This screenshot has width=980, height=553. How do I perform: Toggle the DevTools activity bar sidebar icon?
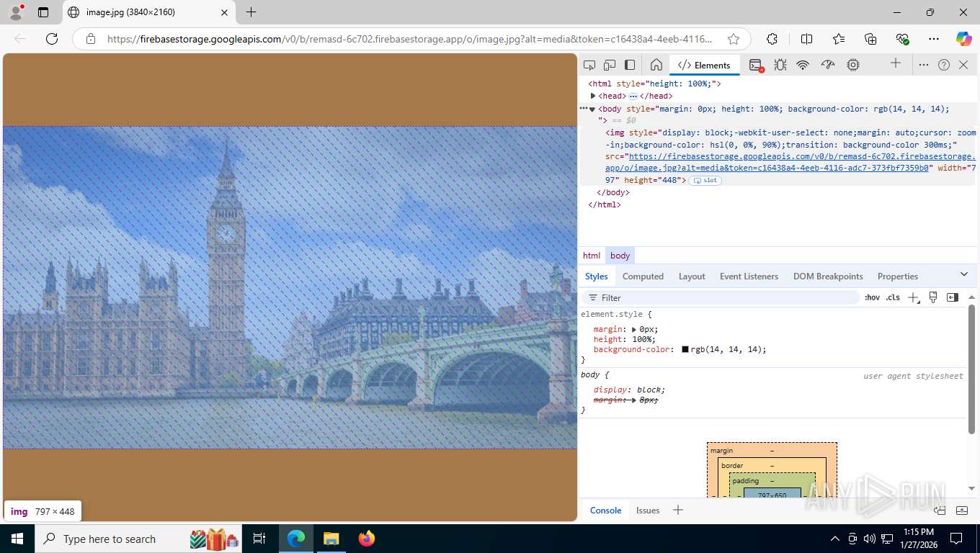tap(630, 65)
